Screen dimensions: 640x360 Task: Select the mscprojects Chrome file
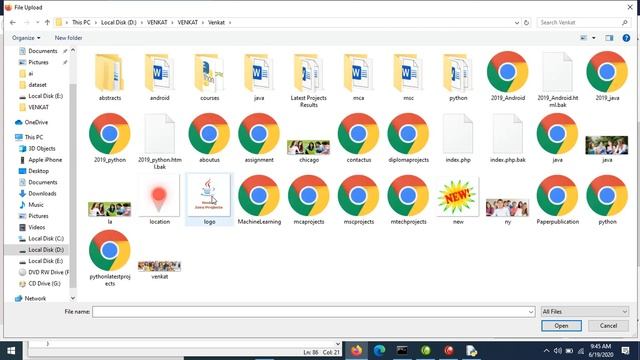pos(358,200)
